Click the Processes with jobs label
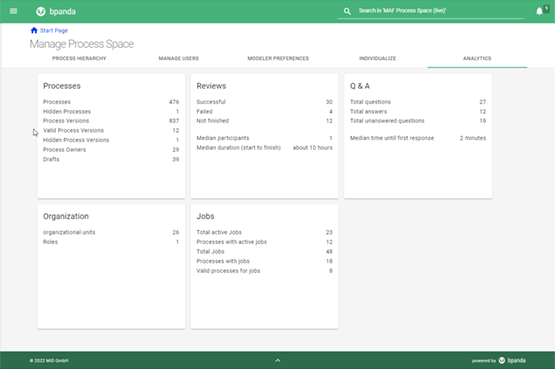Image resolution: width=555 pixels, height=369 pixels. pyautogui.click(x=223, y=261)
